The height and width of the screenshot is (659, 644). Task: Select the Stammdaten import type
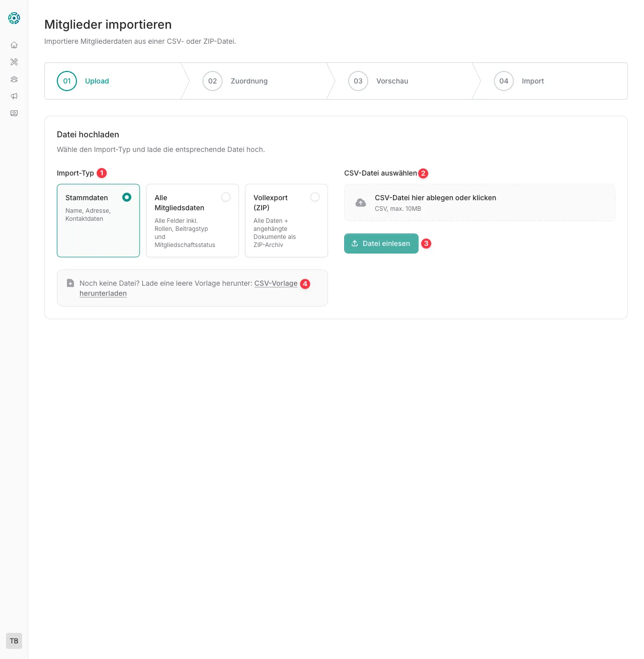[98, 220]
